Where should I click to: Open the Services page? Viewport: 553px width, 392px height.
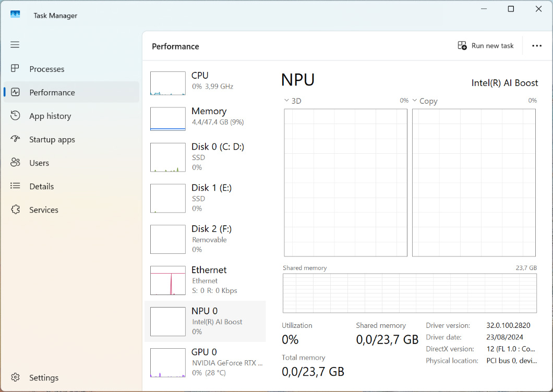tap(44, 210)
